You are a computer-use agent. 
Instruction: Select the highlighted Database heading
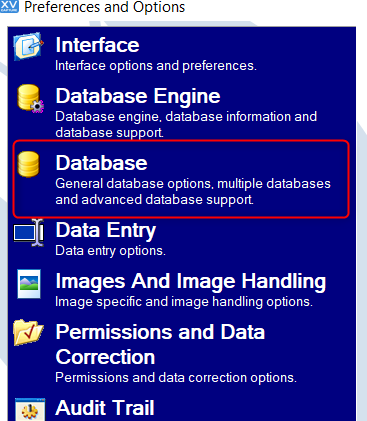101,163
